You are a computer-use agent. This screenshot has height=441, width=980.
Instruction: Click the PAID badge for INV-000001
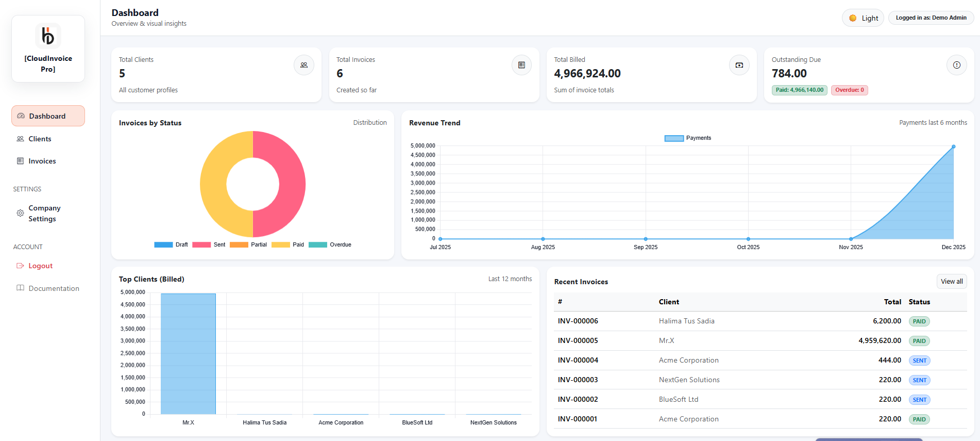click(919, 419)
